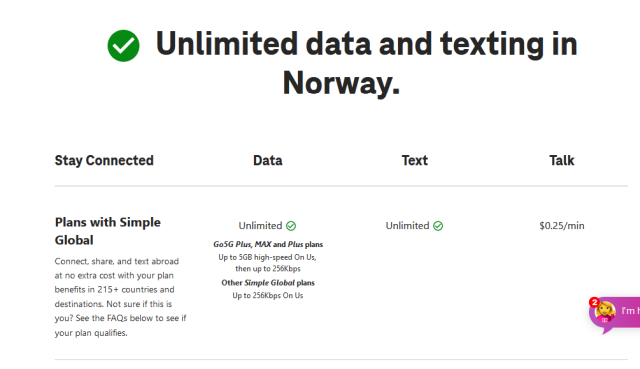
Task: Click the green check beside Unlimited data
Action: (x=291, y=226)
